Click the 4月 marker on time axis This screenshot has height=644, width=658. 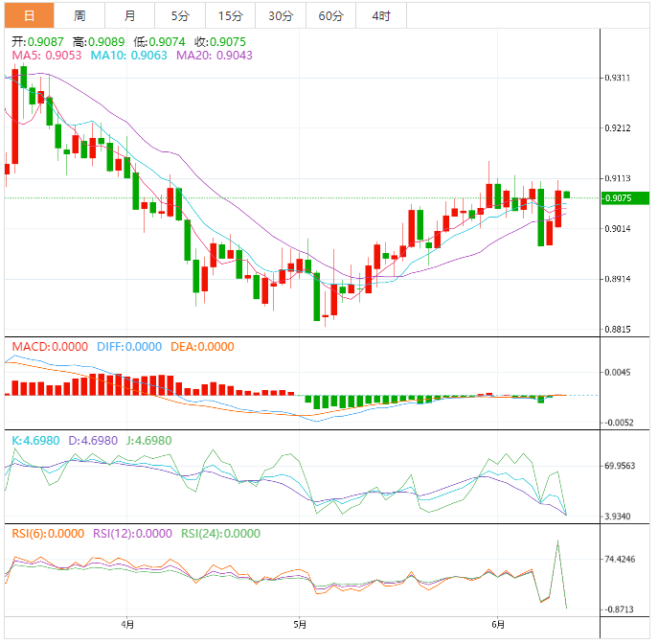pyautogui.click(x=127, y=625)
